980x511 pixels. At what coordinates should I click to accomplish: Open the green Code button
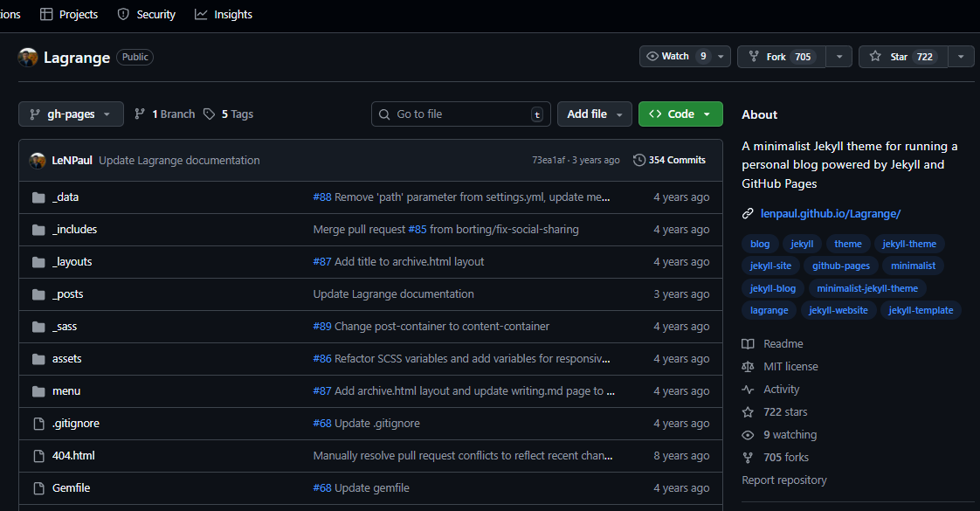point(680,114)
